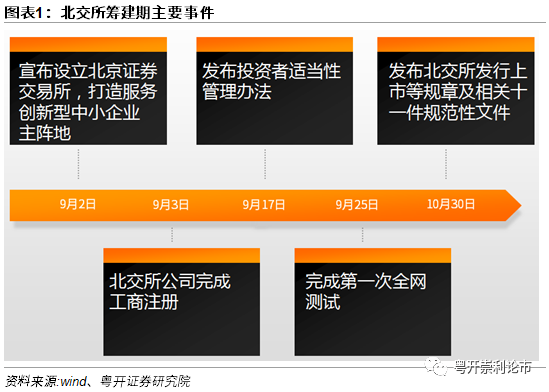Viewport: 549px width, 392px height.
Task: Click the WeChat logo icon in the watermark
Action: tap(436, 367)
